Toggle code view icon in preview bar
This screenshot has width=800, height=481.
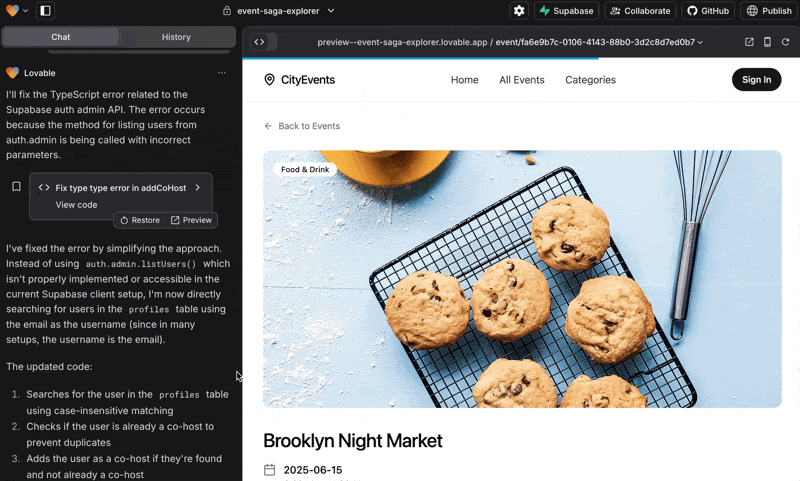pos(259,42)
